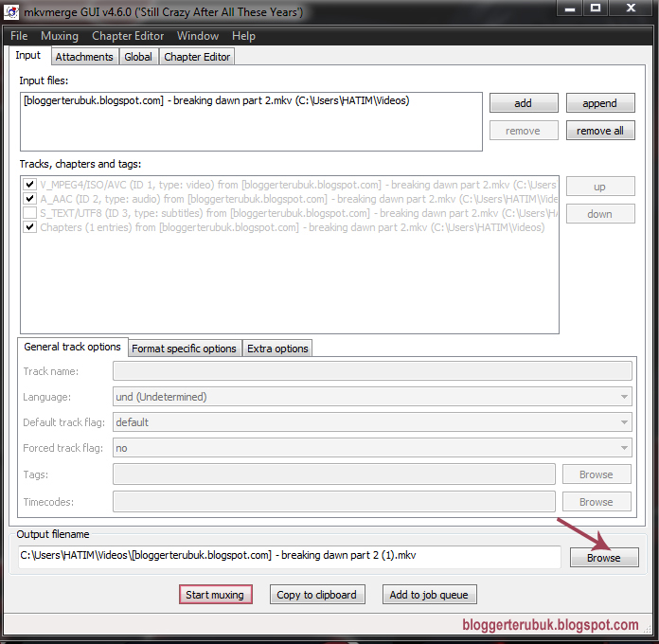
Task: Click the mkvmerge app icon in title bar
Action: pyautogui.click(x=11, y=11)
